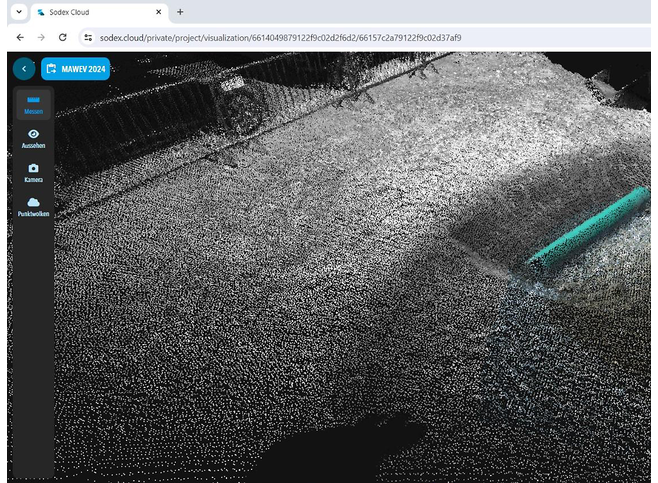Viewport: 658px width, 483px height.
Task: Click the round back arrow button
Action: pyautogui.click(x=24, y=68)
